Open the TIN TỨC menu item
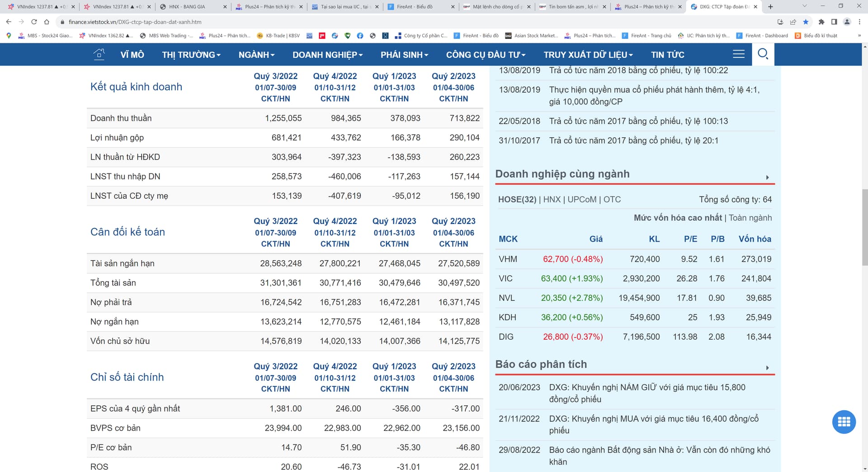This screenshot has width=868, height=472. click(x=667, y=55)
